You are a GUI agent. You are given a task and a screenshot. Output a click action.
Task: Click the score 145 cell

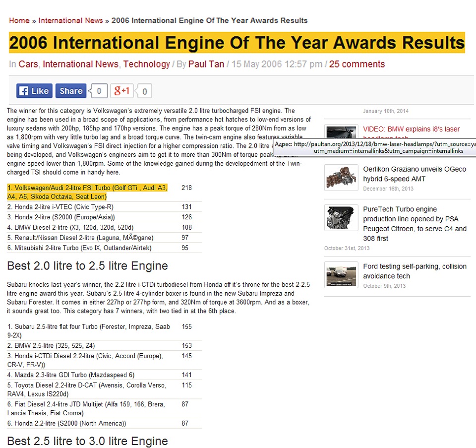tap(187, 356)
